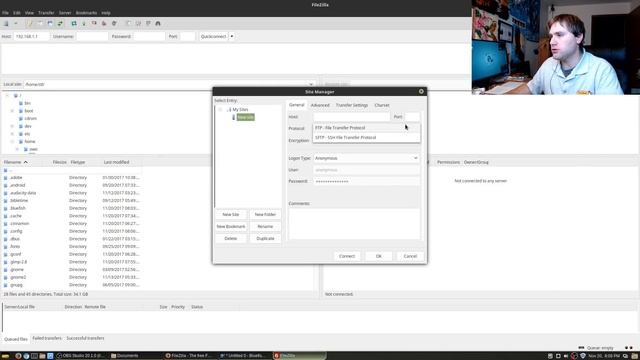This screenshot has height=360, width=640.
Task: Click the .adobe folder icon in file list
Action: click(x=5, y=178)
